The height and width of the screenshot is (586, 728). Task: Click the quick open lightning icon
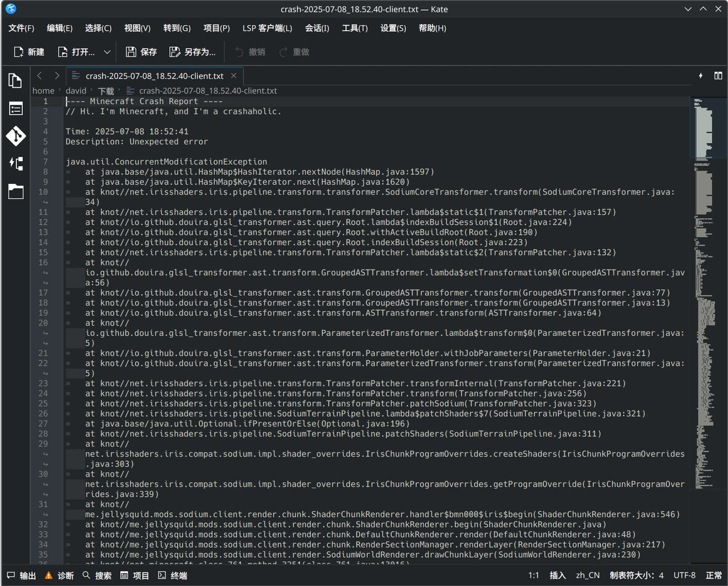click(x=700, y=76)
